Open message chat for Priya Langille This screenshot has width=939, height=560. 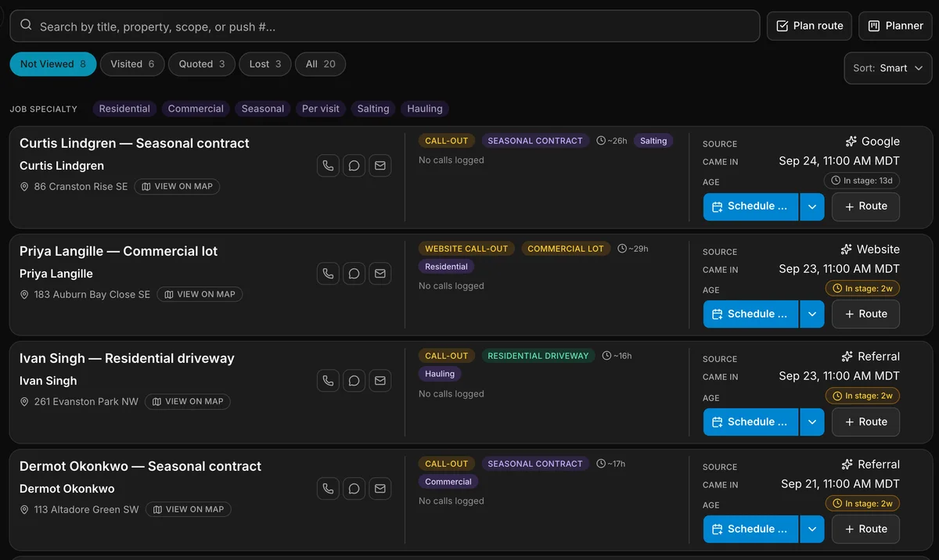point(354,274)
